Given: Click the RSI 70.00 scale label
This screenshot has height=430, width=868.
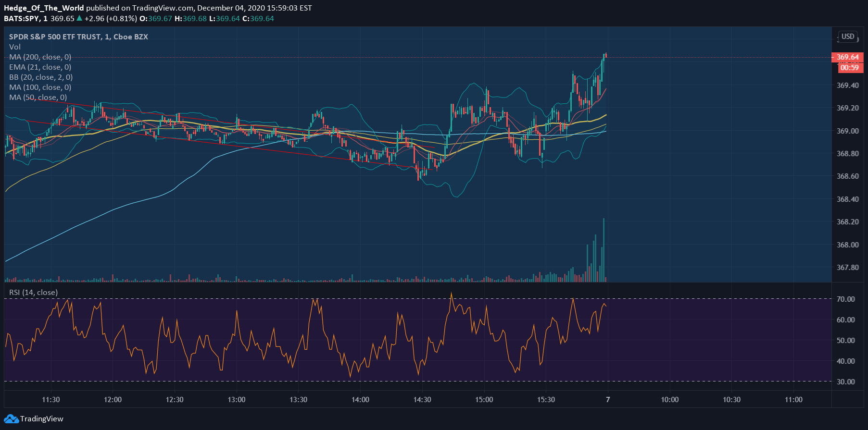Looking at the screenshot, I should [x=846, y=299].
